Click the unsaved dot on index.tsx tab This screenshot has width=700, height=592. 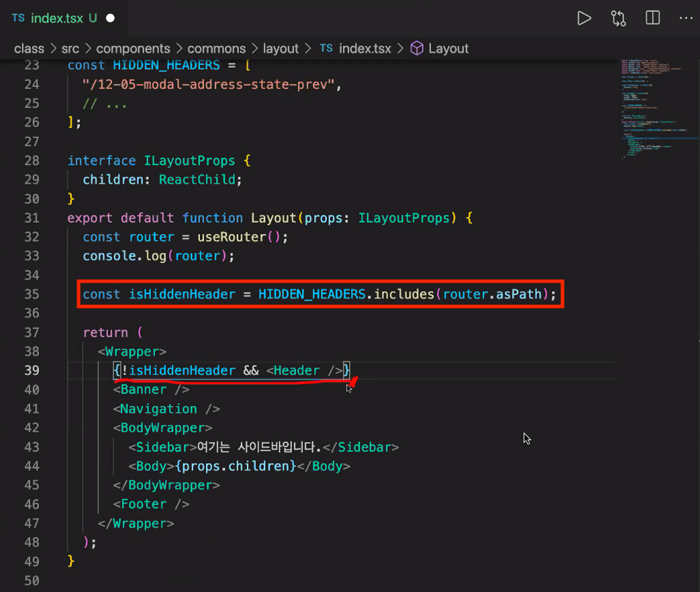pos(110,18)
